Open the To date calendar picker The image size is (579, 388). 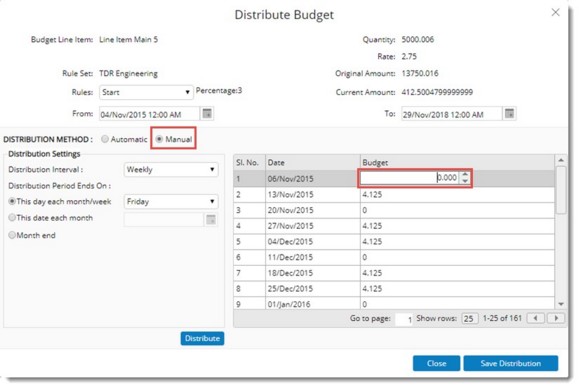(509, 114)
